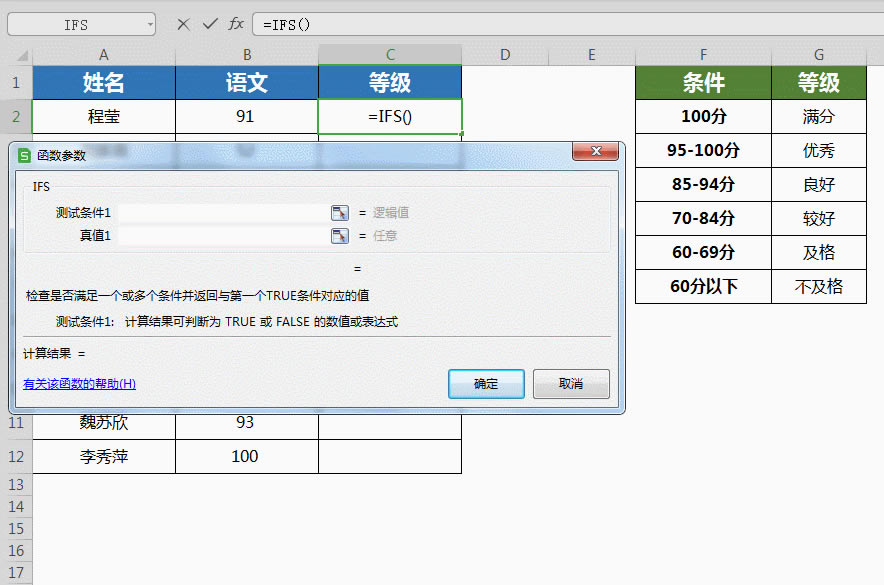The image size is (884, 585).
Task: Click the 等级 header cell in column G
Action: [819, 83]
